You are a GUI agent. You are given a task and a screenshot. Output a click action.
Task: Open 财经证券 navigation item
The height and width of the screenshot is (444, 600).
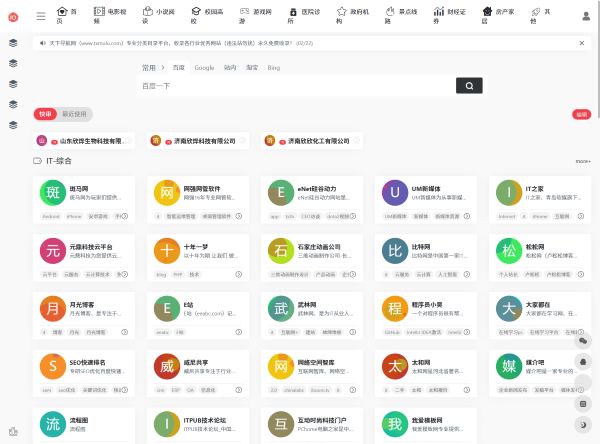coord(450,16)
